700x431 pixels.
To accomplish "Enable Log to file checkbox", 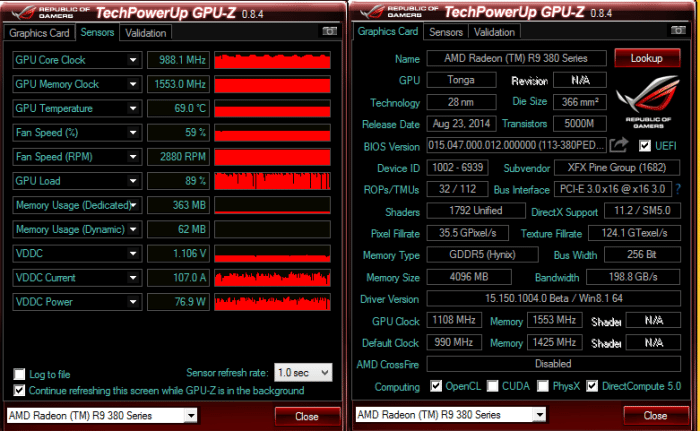I will pyautogui.click(x=19, y=374).
